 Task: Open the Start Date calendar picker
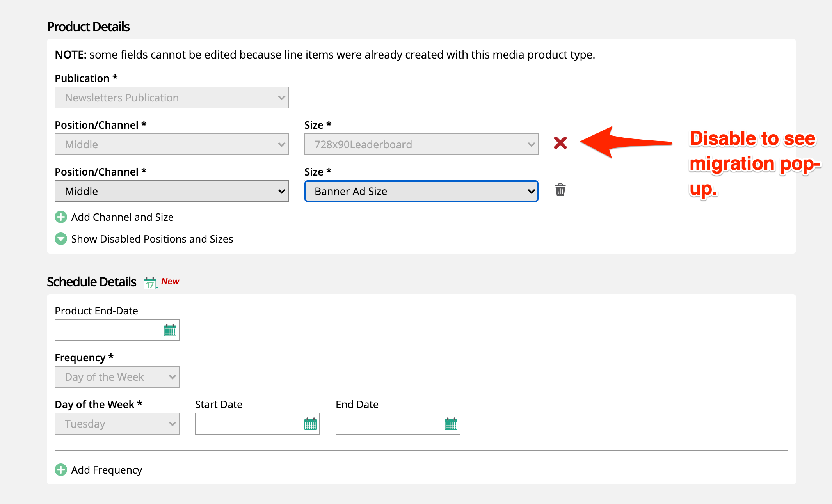point(310,424)
